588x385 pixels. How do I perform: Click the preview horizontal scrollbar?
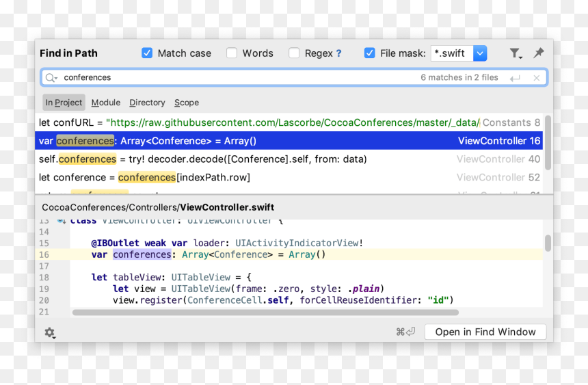(265, 313)
